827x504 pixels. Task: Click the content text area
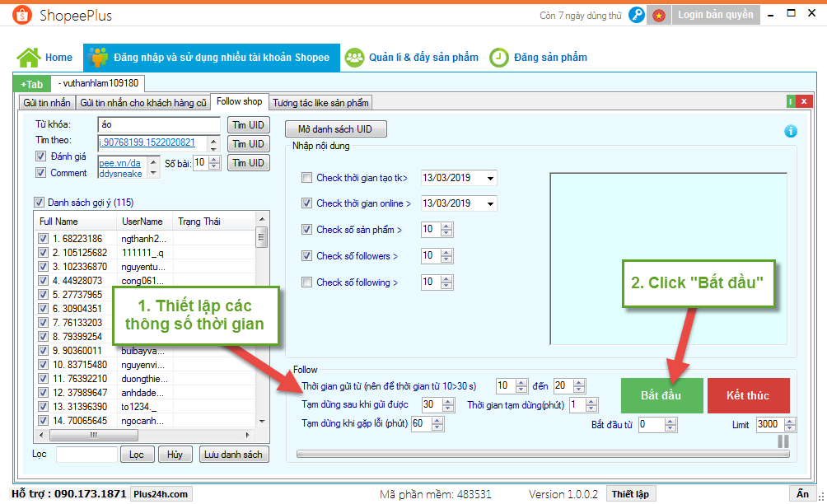[668, 259]
